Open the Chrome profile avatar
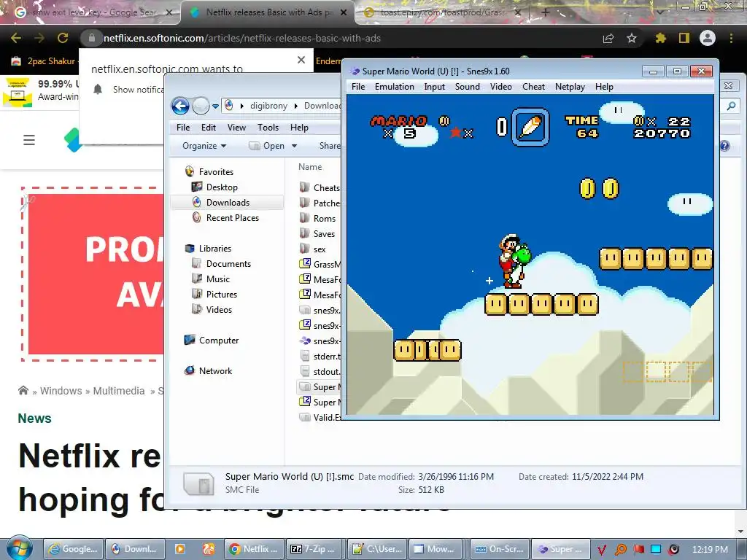Viewport: 747px width, 560px height. tap(708, 38)
